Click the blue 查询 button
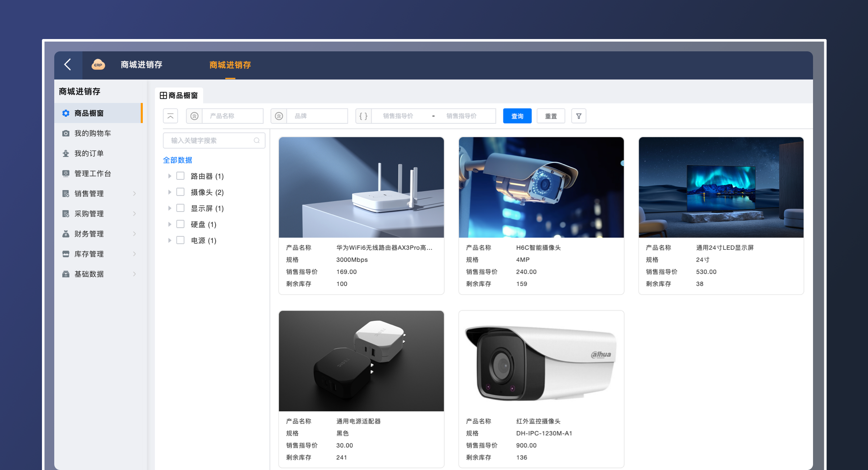Screen dimensions: 868x470 pyautogui.click(x=517, y=116)
